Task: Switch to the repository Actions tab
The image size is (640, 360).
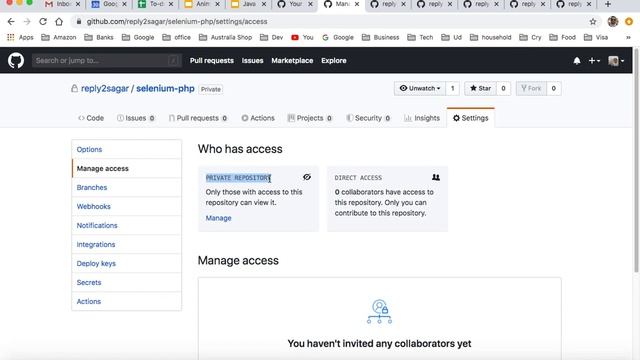Action: click(x=258, y=118)
